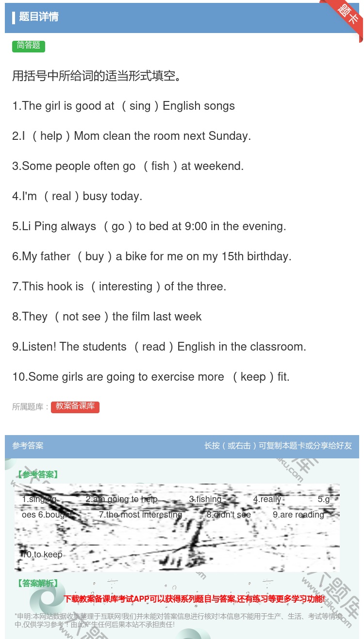
Task: Open the 教案备课库 question bank link
Action: tap(75, 407)
